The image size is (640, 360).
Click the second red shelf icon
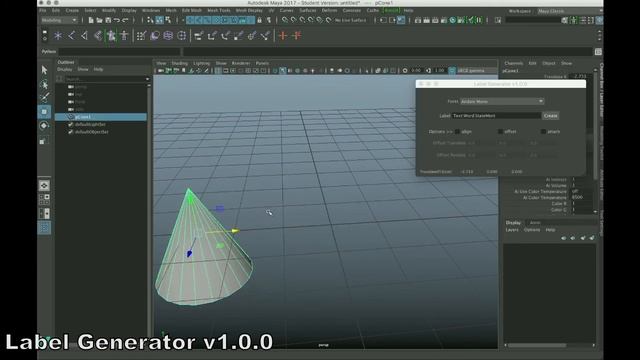(297, 36)
